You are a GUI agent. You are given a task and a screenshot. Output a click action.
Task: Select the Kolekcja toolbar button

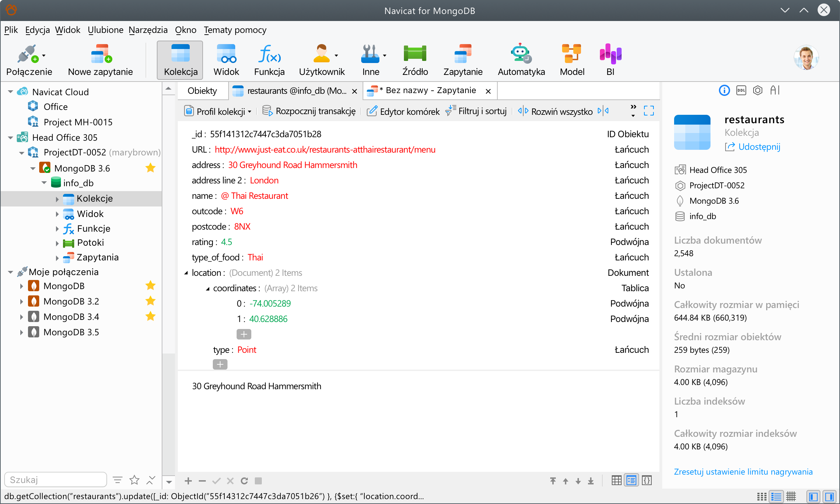(x=180, y=60)
